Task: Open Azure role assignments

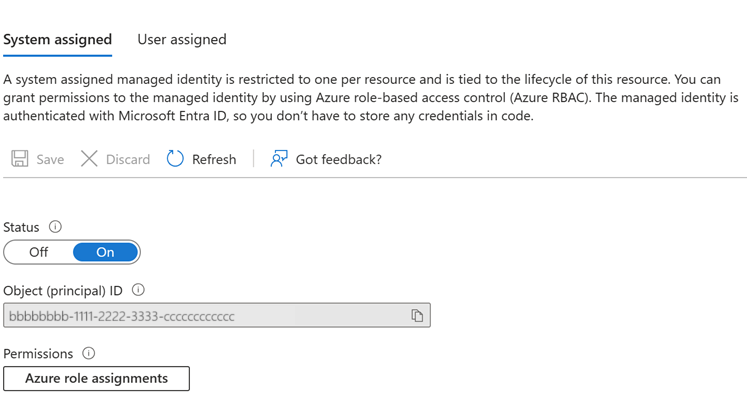Action: [96, 379]
